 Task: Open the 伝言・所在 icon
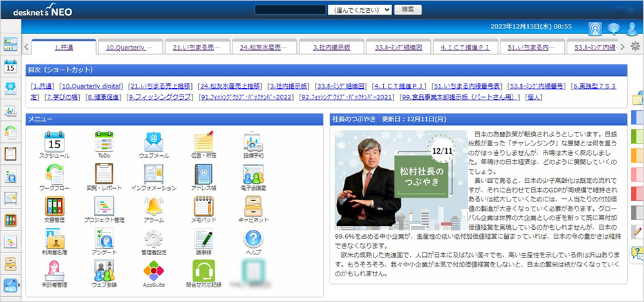pos(204,145)
